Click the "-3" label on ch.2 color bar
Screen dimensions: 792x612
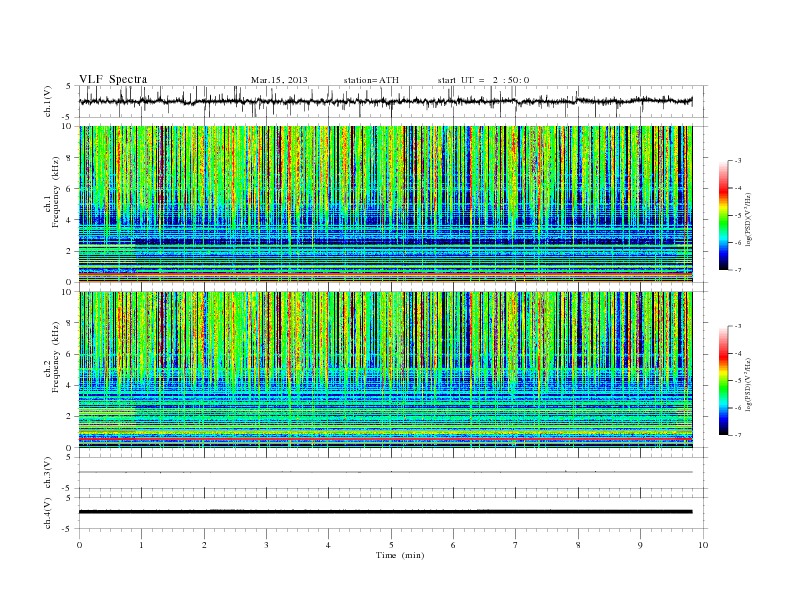738,327
